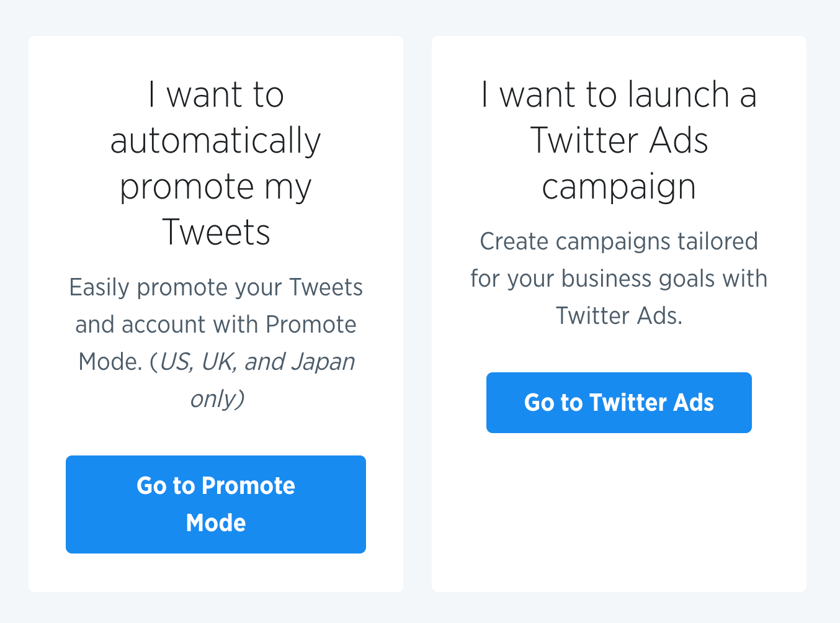Image resolution: width=840 pixels, height=623 pixels.
Task: Launch Twitter Ads using the blue button
Action: [619, 402]
